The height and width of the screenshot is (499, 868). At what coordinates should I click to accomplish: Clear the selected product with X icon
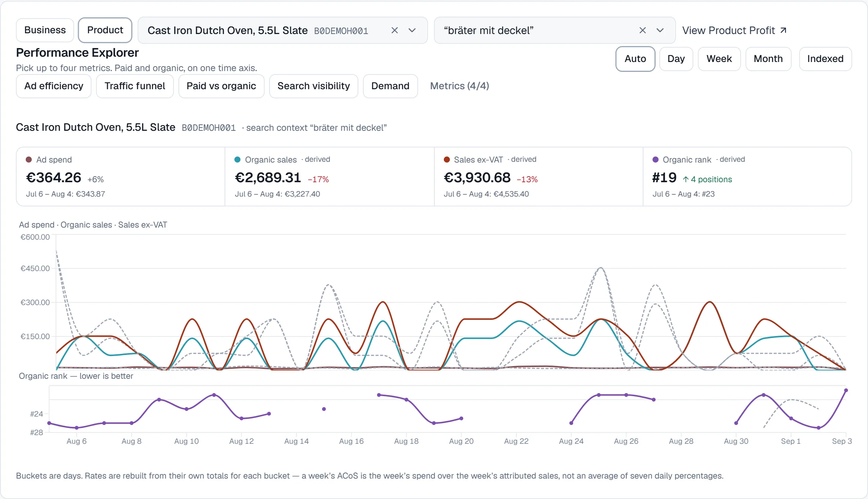(x=394, y=30)
